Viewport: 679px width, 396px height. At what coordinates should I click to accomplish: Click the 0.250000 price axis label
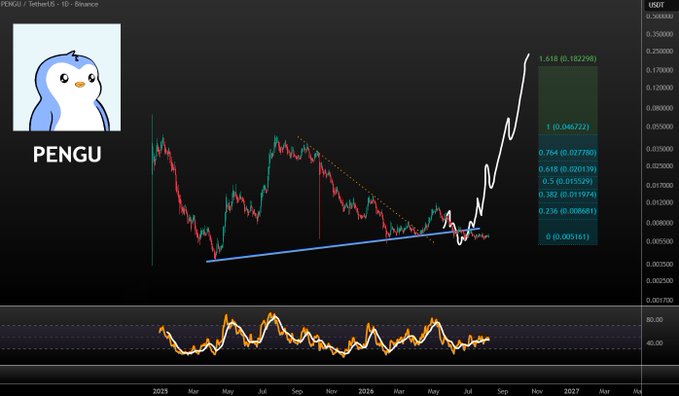[660, 51]
